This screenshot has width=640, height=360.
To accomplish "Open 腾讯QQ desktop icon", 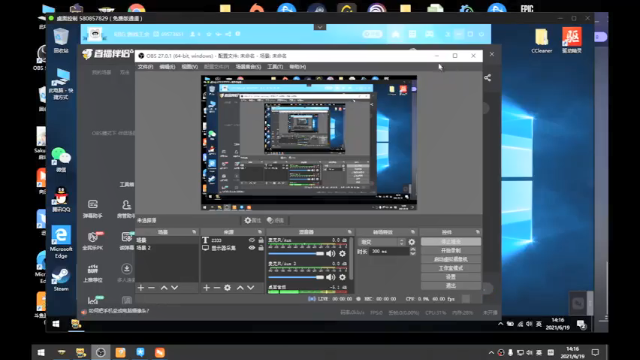I will 61,200.
